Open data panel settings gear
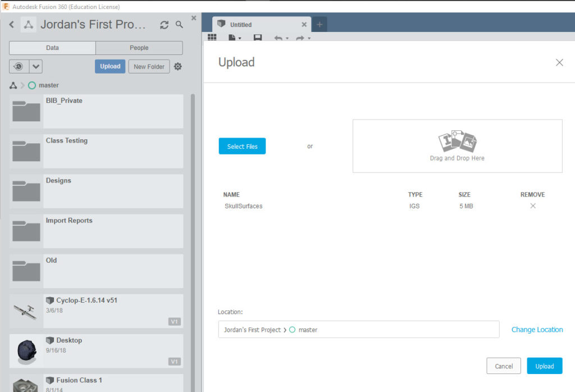This screenshot has height=392, width=575. [178, 67]
